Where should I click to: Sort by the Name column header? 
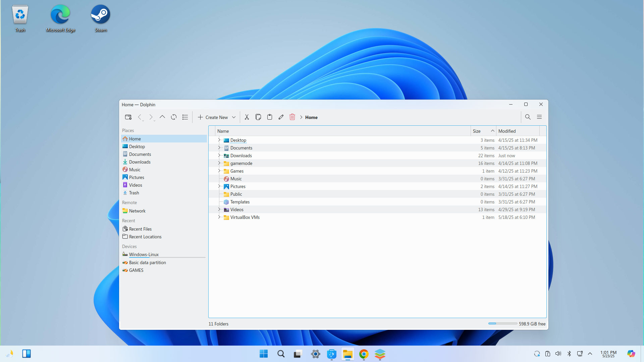[343, 131]
